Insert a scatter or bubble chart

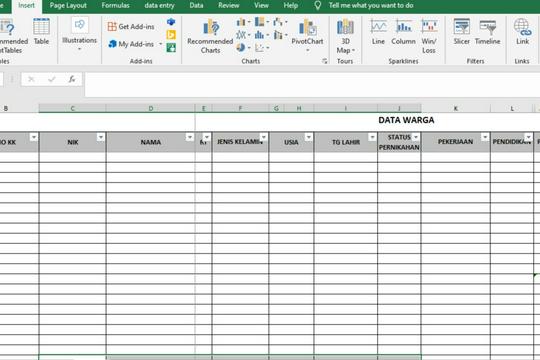[x=262, y=48]
